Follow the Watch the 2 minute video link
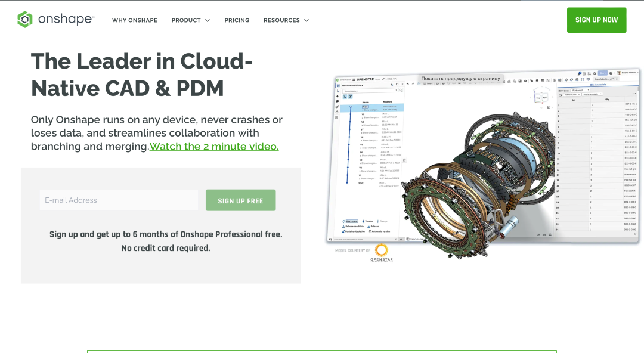The width and height of the screenshot is (644, 353). [213, 146]
